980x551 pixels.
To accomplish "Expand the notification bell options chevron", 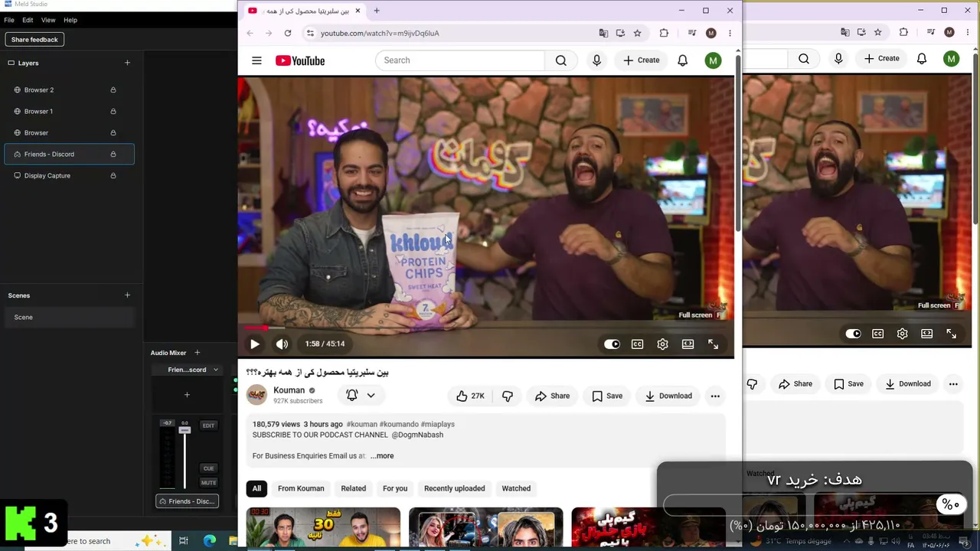I will [x=371, y=396].
